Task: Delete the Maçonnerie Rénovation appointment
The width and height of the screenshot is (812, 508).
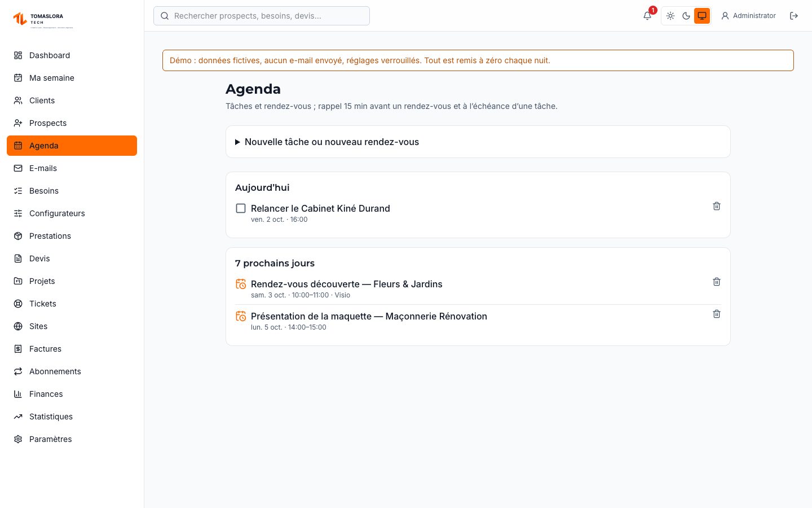Action: pyautogui.click(x=717, y=314)
